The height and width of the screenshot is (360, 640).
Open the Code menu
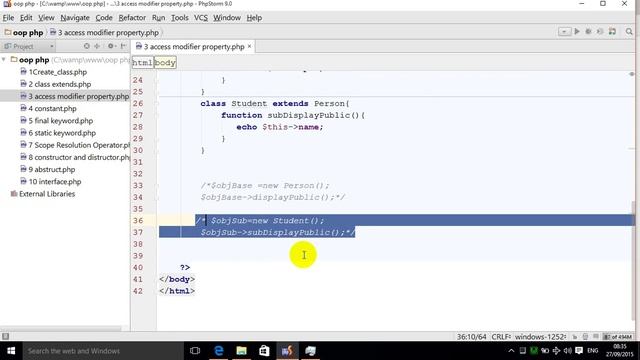coord(104,18)
